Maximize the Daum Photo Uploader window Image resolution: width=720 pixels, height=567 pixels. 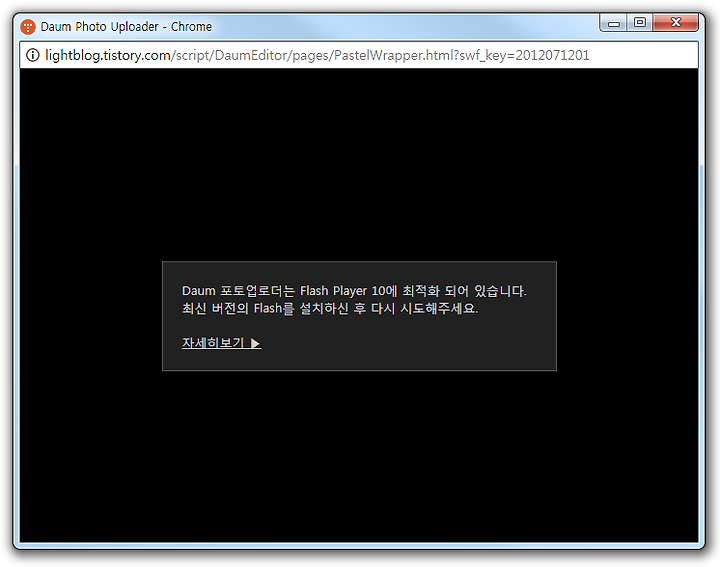(x=640, y=22)
